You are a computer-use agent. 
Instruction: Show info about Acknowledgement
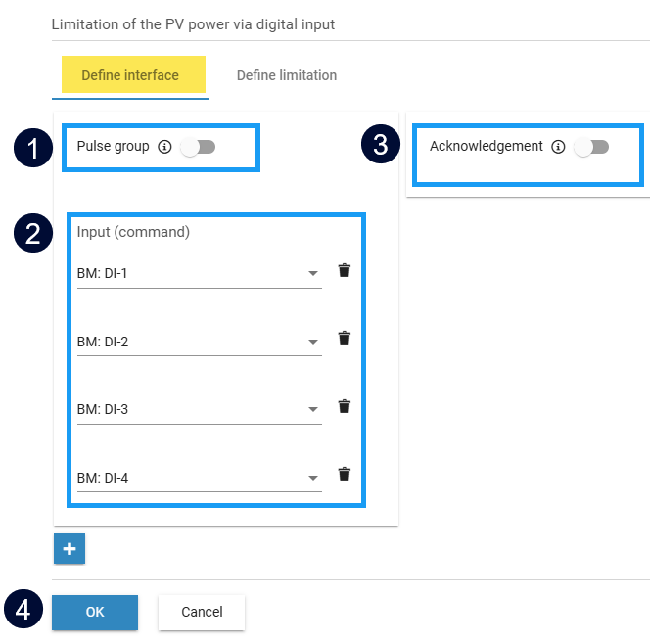558,147
